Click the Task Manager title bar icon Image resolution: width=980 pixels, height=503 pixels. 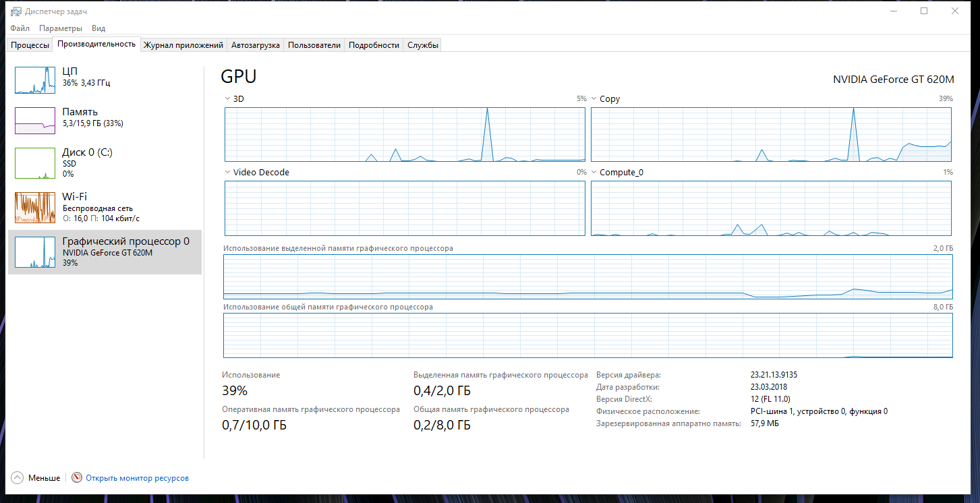(x=16, y=11)
